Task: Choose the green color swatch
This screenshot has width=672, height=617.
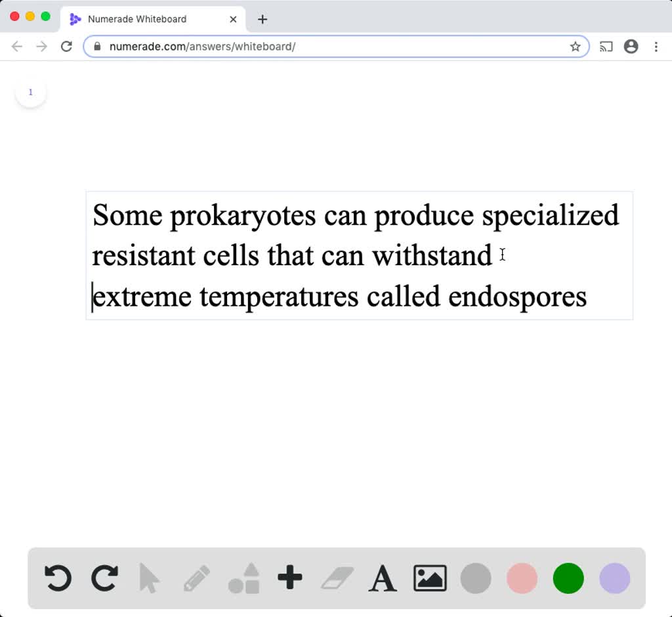Action: [568, 578]
